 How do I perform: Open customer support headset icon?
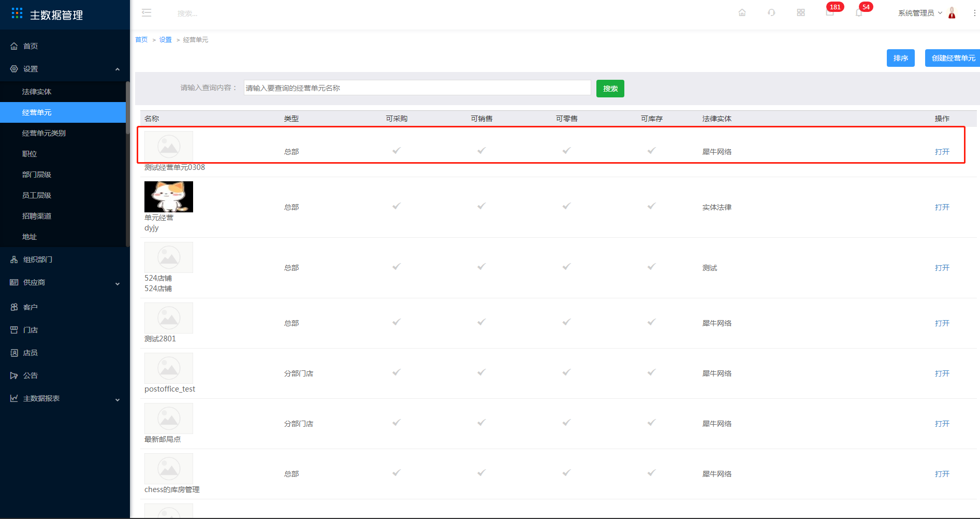(771, 12)
